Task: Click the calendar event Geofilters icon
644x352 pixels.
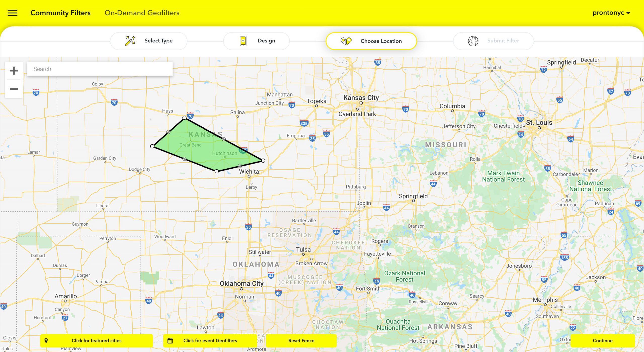Action: [x=170, y=341]
